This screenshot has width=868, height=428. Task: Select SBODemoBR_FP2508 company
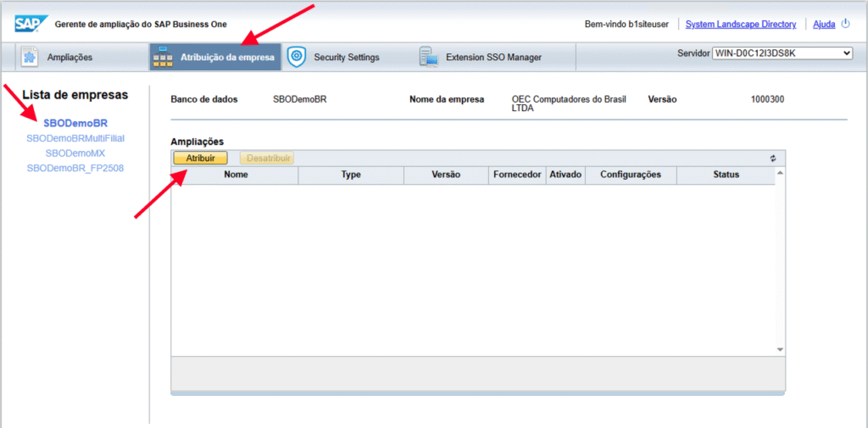pos(75,169)
